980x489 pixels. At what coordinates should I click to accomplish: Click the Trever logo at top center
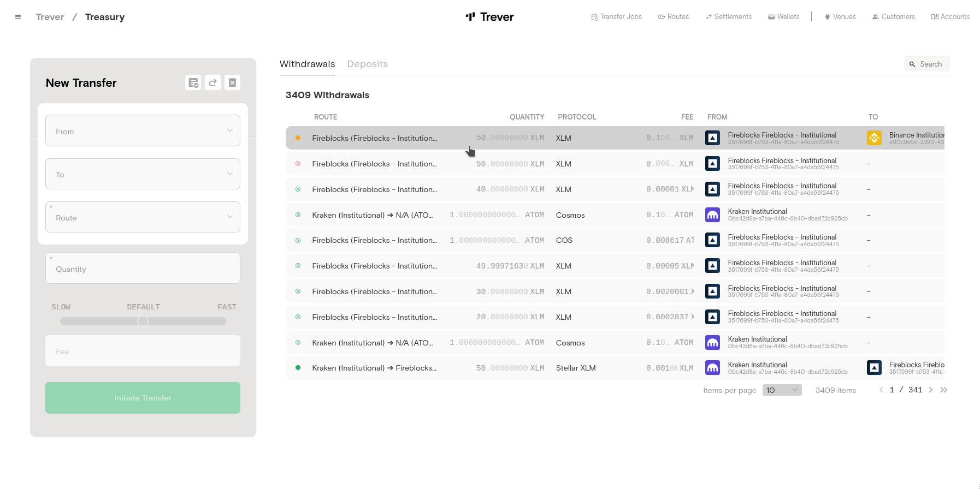(489, 17)
